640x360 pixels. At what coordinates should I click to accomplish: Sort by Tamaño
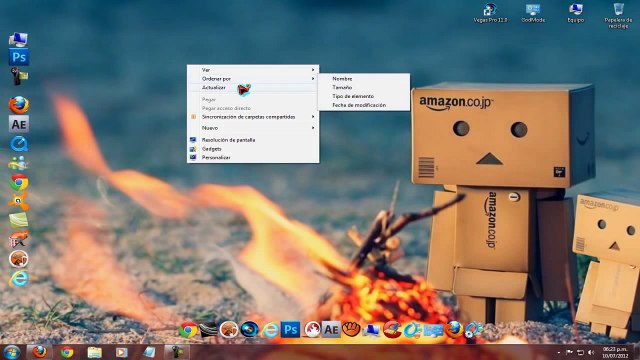pos(364,87)
